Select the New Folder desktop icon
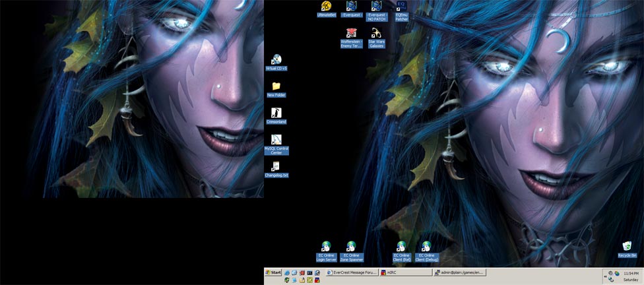Image resolution: width=644 pixels, height=285 pixels. pyautogui.click(x=276, y=89)
